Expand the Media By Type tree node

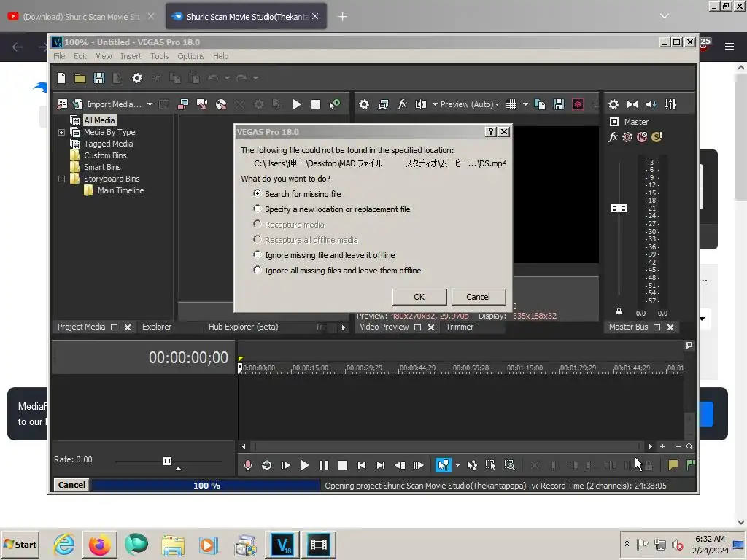point(61,133)
